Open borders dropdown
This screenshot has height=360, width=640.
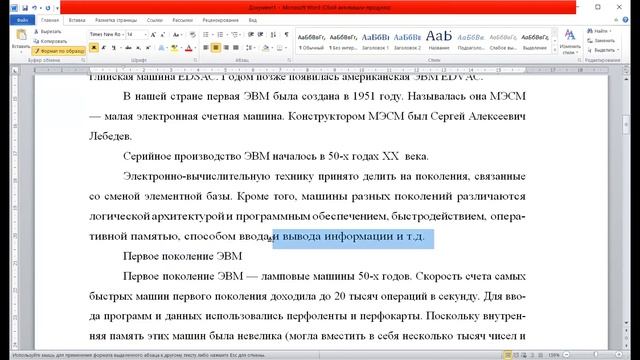click(x=286, y=48)
